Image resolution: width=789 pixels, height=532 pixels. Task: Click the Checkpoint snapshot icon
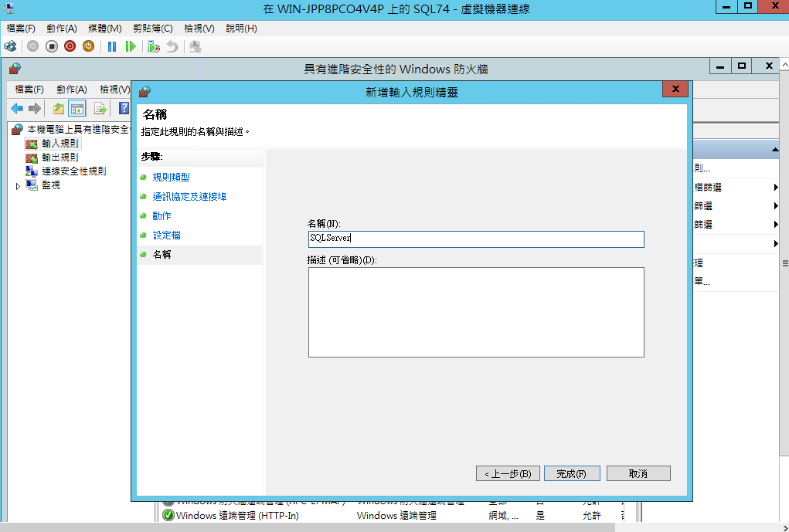[x=154, y=47]
